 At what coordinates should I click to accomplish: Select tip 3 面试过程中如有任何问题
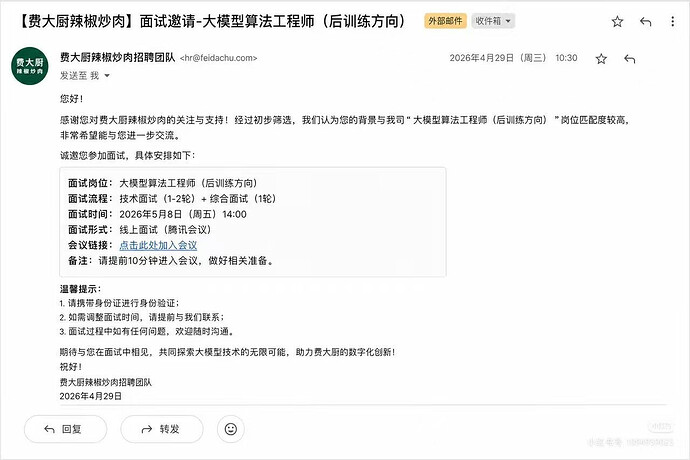point(147,331)
